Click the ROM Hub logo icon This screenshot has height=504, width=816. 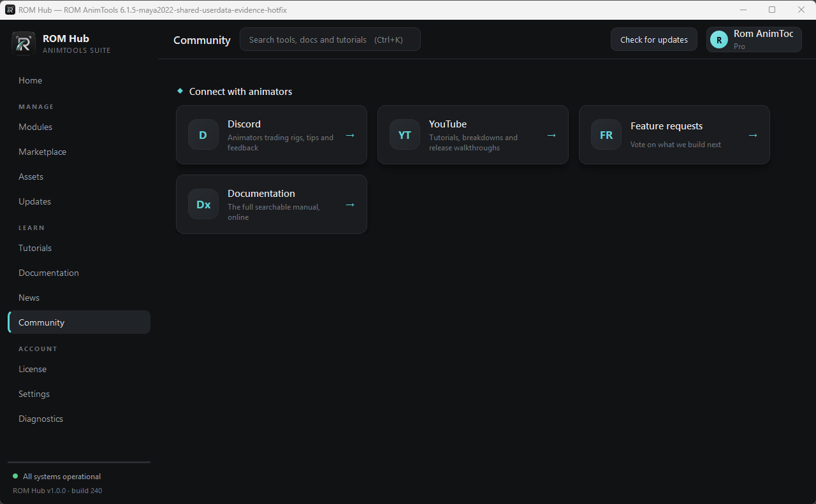click(24, 43)
